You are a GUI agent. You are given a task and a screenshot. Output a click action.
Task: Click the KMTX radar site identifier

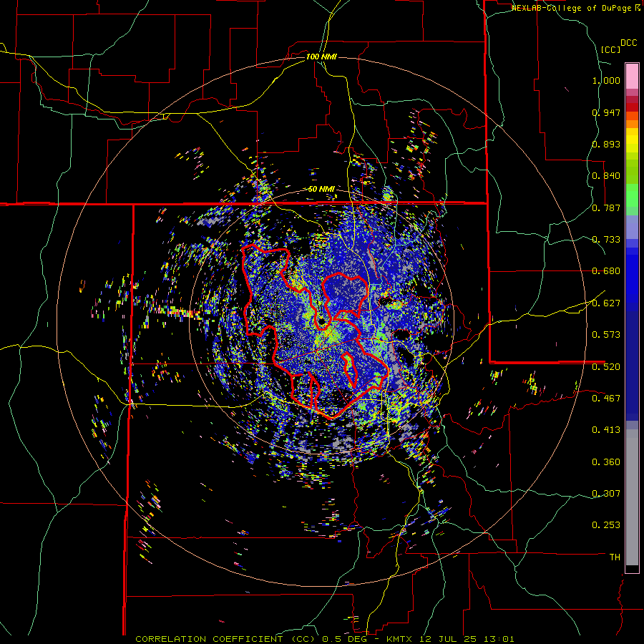point(401,639)
